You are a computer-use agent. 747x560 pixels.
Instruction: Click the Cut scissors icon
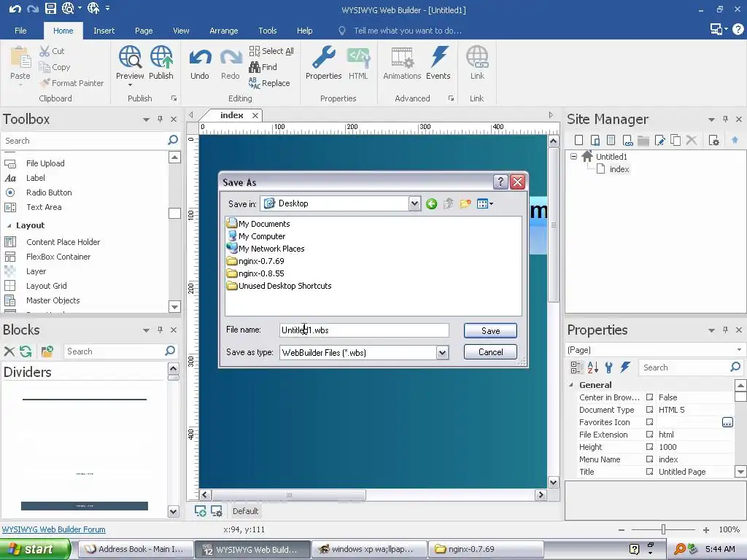(x=44, y=50)
